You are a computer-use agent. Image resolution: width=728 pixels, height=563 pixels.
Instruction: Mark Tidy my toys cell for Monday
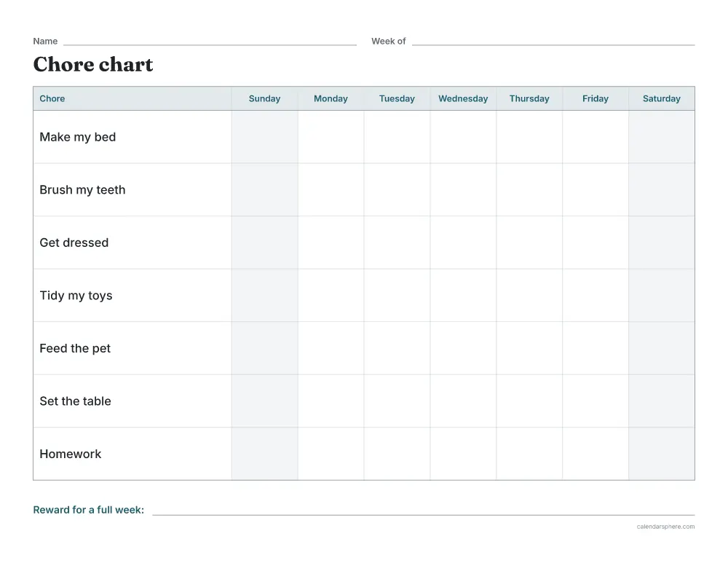coord(331,296)
